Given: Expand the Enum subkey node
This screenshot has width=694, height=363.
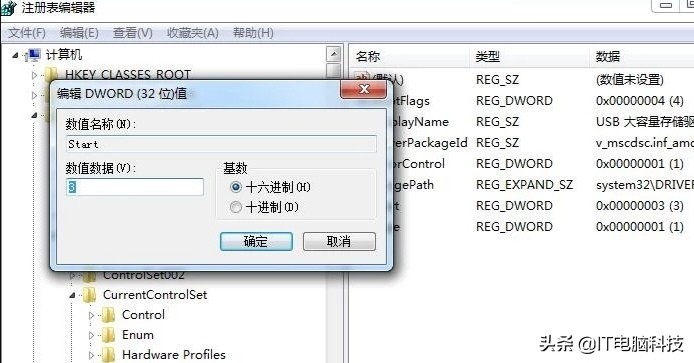Looking at the screenshot, I should click(x=91, y=336).
